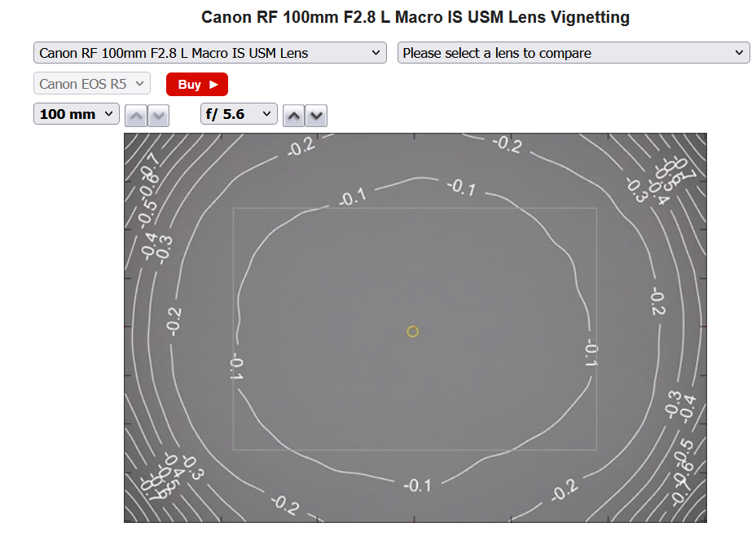This screenshot has height=536, width=756.
Task: Open the f/5.6 aperture dropdown
Action: click(238, 114)
